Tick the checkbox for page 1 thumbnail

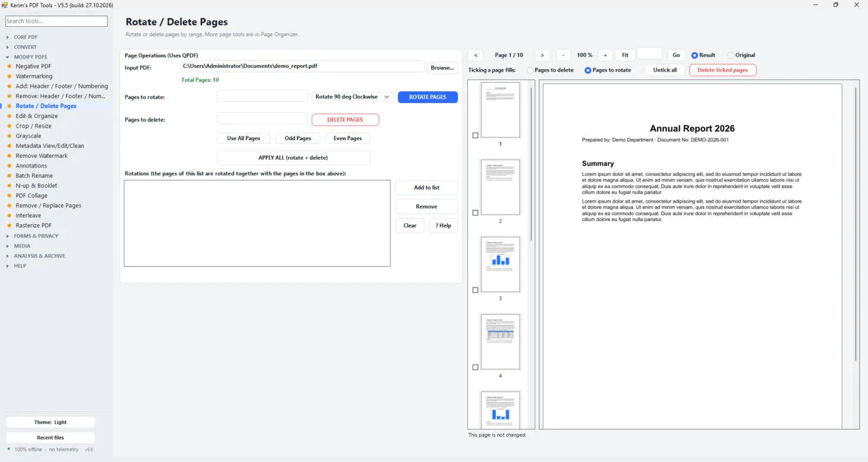coord(475,135)
